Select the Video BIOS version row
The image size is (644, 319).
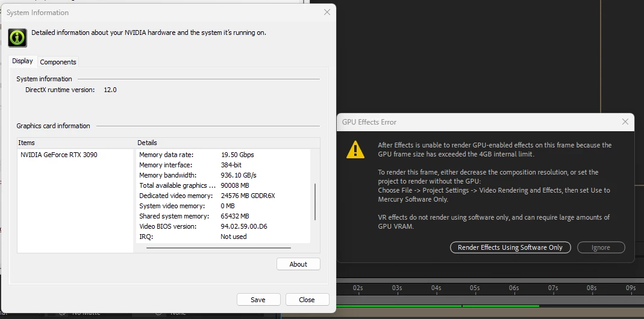[x=224, y=227]
